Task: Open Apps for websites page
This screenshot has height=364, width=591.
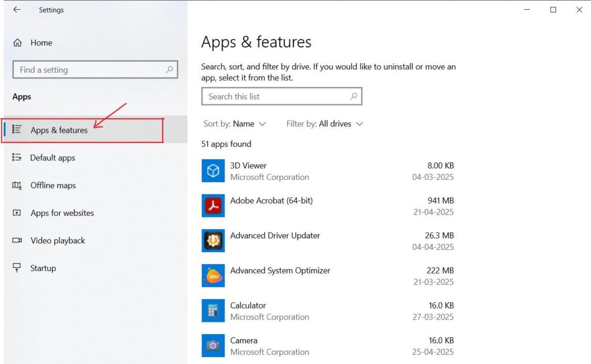Action: [x=62, y=213]
